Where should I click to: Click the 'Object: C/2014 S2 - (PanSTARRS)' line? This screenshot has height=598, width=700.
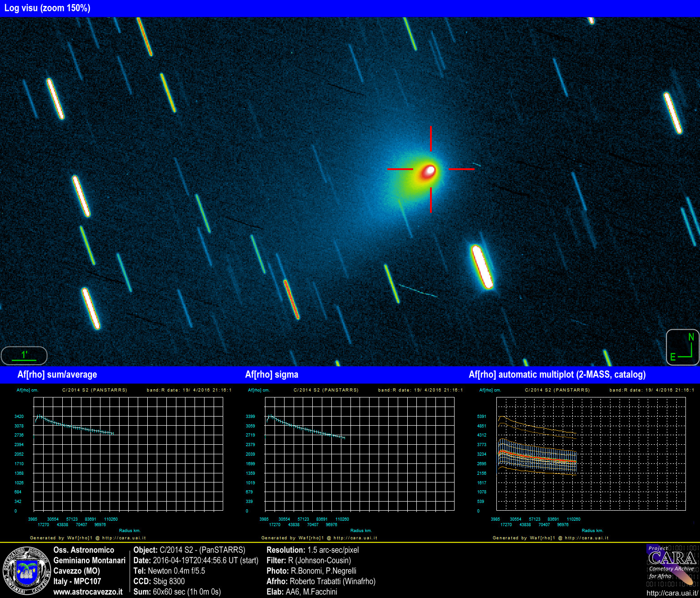tap(189, 550)
